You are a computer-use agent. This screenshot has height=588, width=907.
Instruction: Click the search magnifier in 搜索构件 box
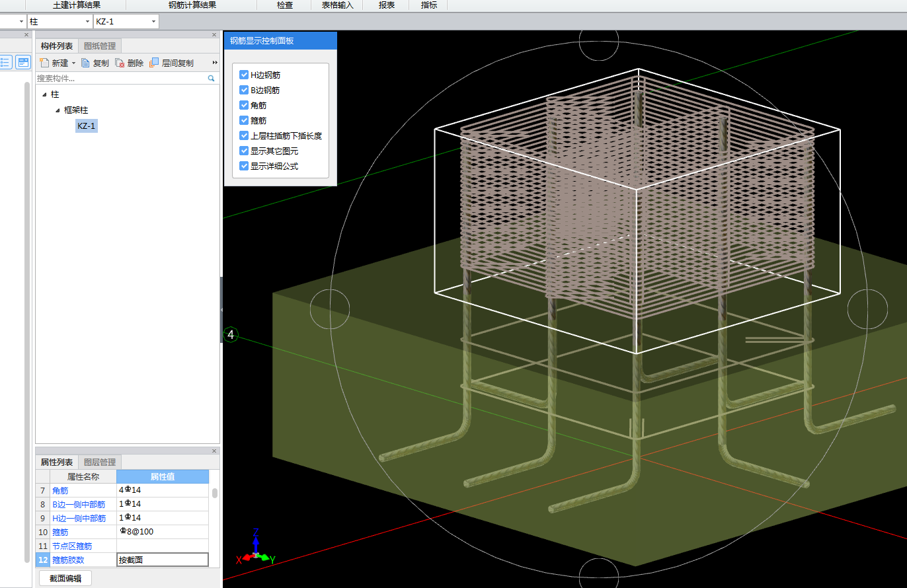(212, 78)
